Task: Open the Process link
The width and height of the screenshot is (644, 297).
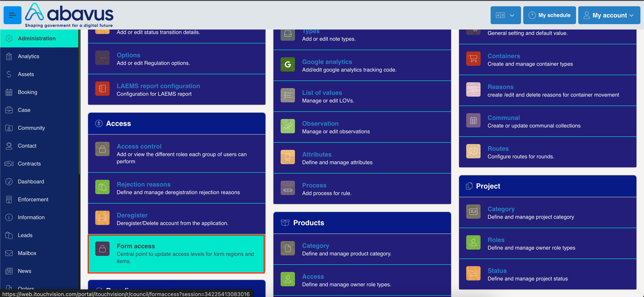Action: pyautogui.click(x=314, y=185)
